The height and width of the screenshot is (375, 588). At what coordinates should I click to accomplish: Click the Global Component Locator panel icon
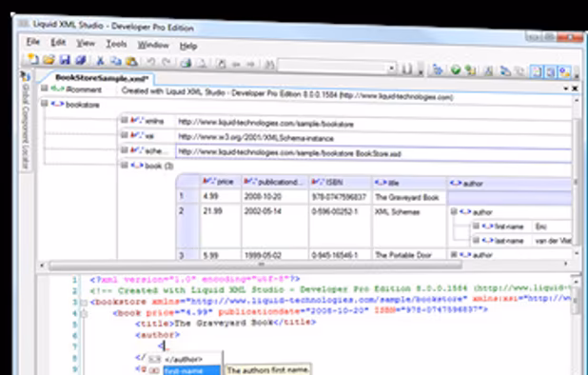pos(25,76)
